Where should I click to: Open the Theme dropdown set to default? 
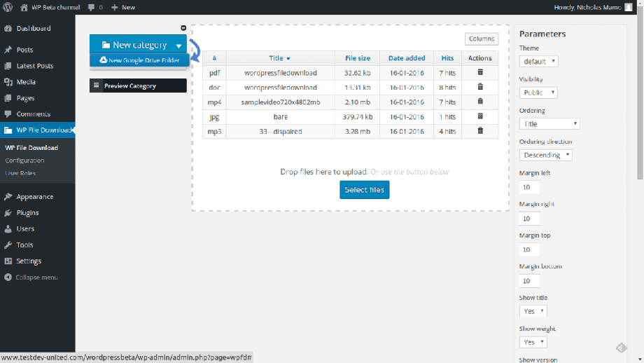click(x=538, y=61)
